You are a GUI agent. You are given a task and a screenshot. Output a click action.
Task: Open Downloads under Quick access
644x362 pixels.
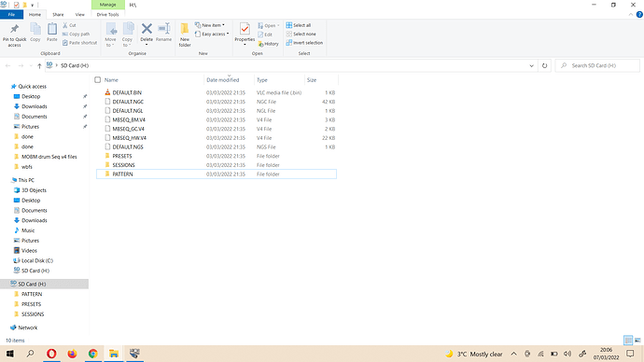click(35, 106)
